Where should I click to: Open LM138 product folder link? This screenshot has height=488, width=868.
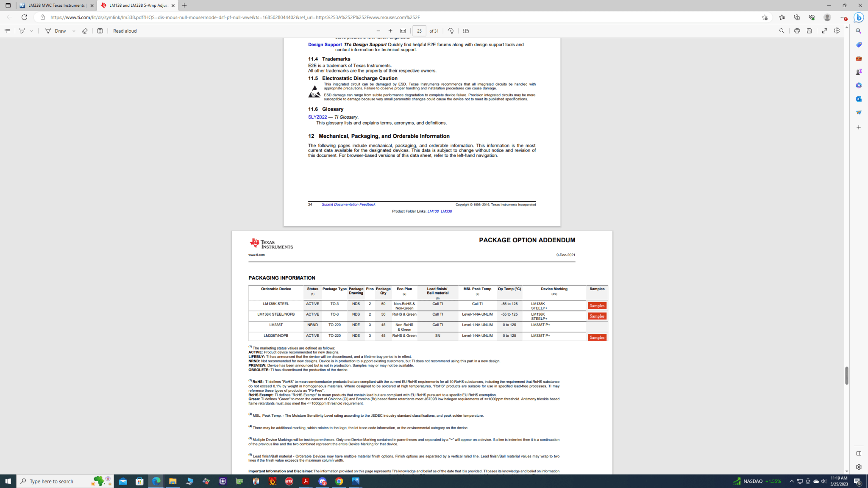[433, 211]
